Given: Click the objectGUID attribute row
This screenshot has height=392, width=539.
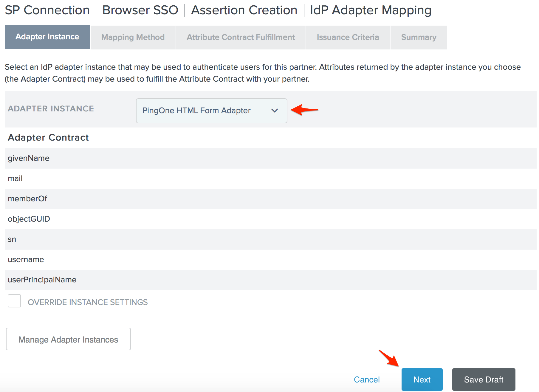Looking at the screenshot, I should pos(29,219).
